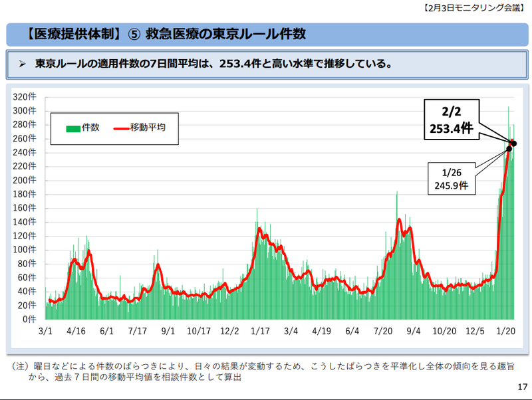Viewport: 532px width, 400px height.
Task: Click the 2月3日モニタリング会議 header text
Action: [473, 8]
